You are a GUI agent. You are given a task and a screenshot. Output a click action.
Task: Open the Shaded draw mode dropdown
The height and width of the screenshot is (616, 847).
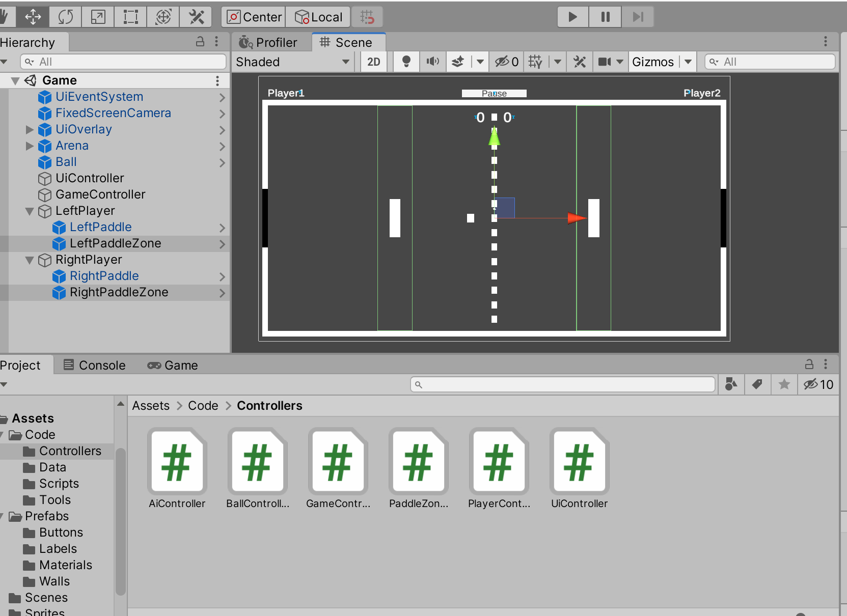pyautogui.click(x=293, y=62)
